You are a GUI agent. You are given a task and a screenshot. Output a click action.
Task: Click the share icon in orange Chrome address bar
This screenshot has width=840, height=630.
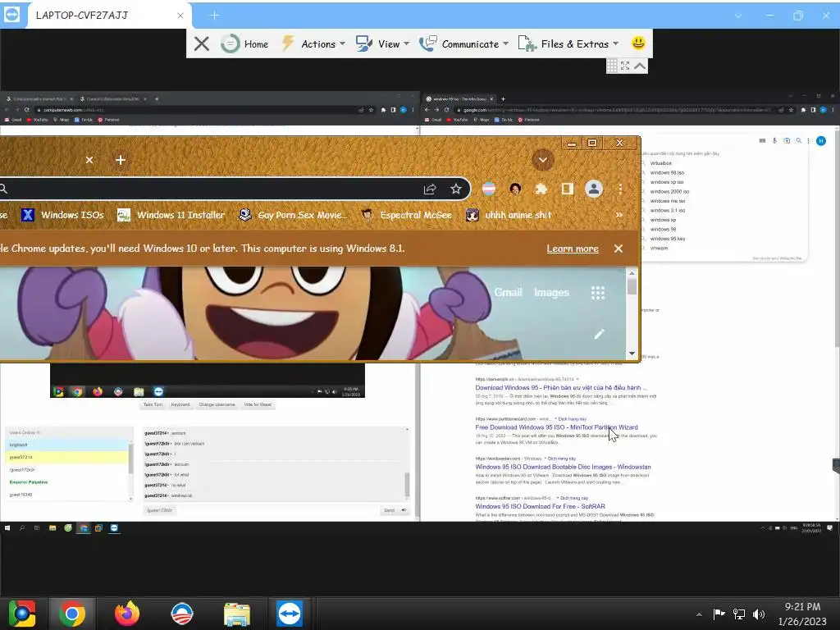point(430,189)
